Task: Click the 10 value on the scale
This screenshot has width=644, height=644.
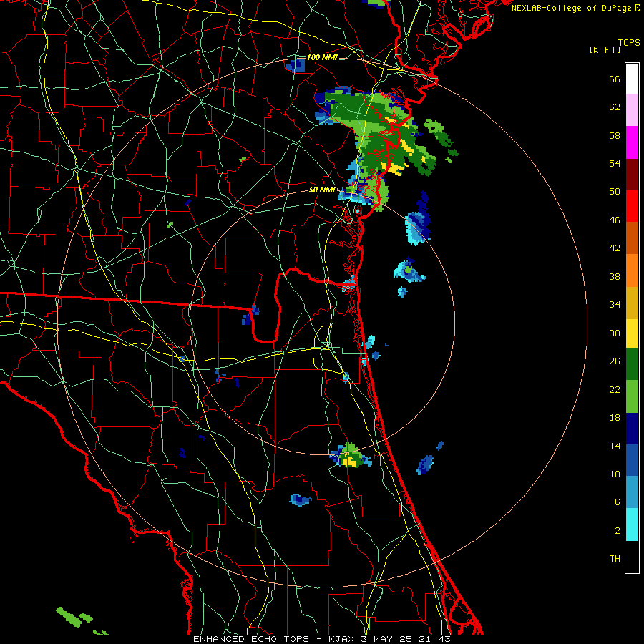Action: 615,474
